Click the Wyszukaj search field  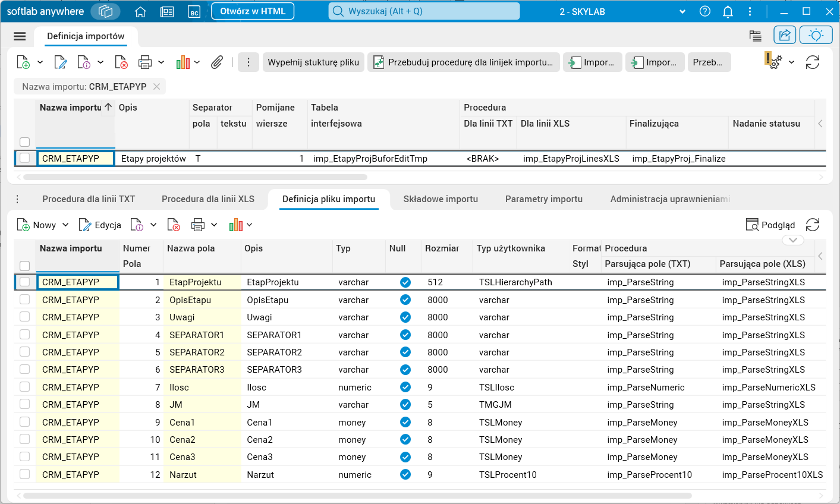coord(424,11)
